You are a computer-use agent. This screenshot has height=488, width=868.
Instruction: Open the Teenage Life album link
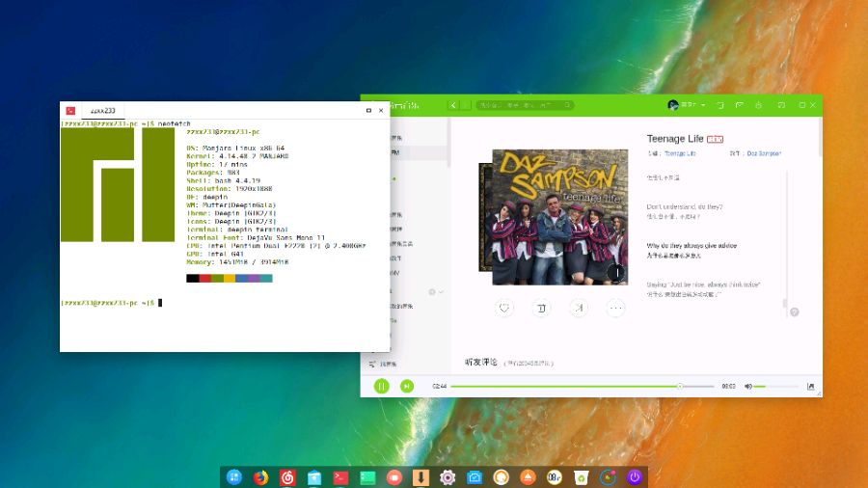[x=680, y=153]
